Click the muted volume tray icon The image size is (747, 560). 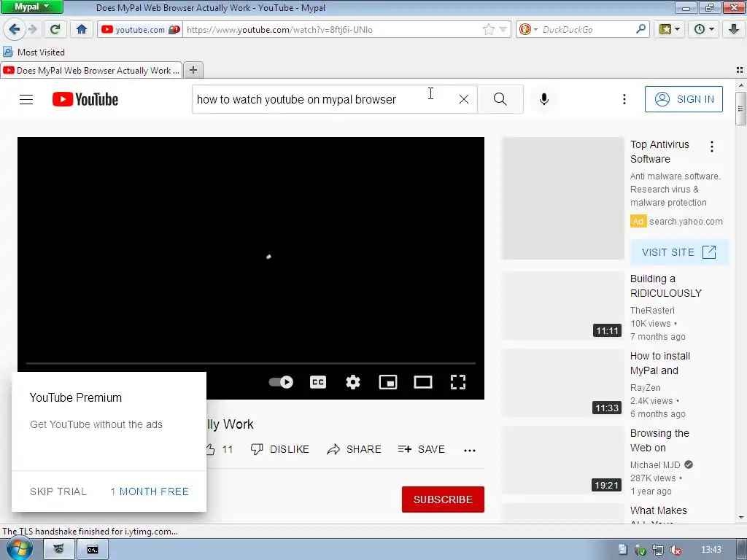click(675, 550)
